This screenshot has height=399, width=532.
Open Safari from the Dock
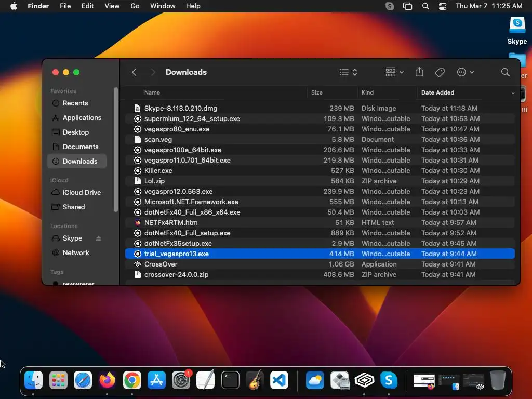pyautogui.click(x=83, y=380)
